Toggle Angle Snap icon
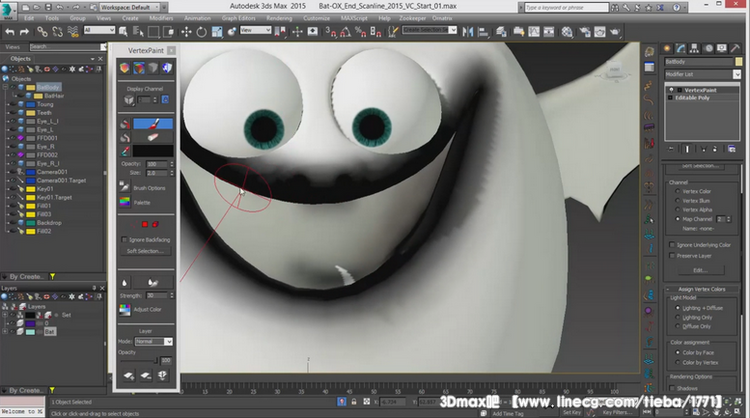 [x=345, y=32]
